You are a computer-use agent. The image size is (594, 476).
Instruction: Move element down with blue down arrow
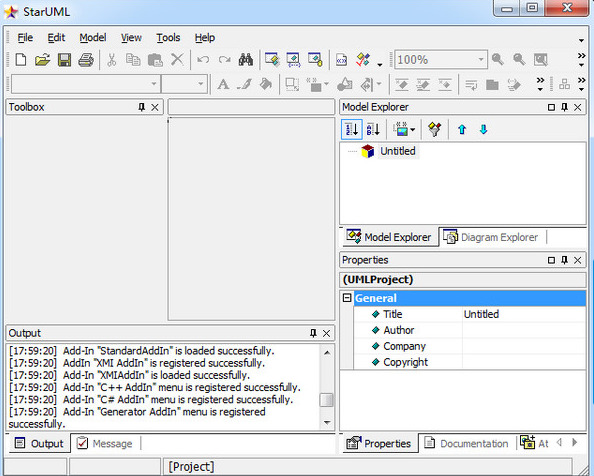pos(483,130)
